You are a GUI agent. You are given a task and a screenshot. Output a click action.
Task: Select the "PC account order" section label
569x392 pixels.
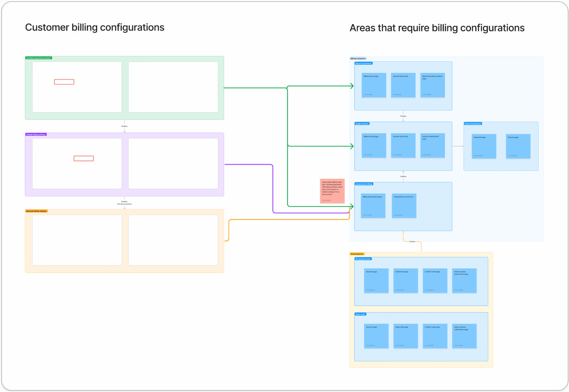click(363, 259)
